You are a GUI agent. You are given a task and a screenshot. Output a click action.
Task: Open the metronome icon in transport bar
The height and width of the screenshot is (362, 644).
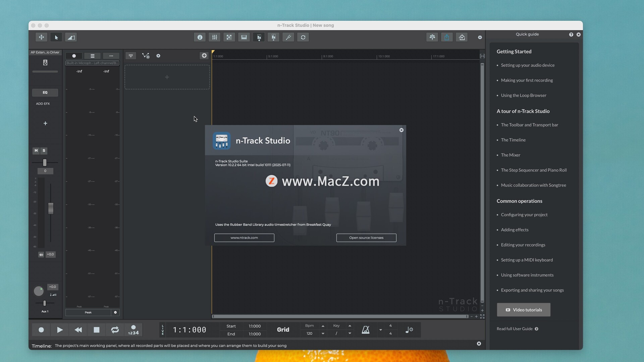366,330
